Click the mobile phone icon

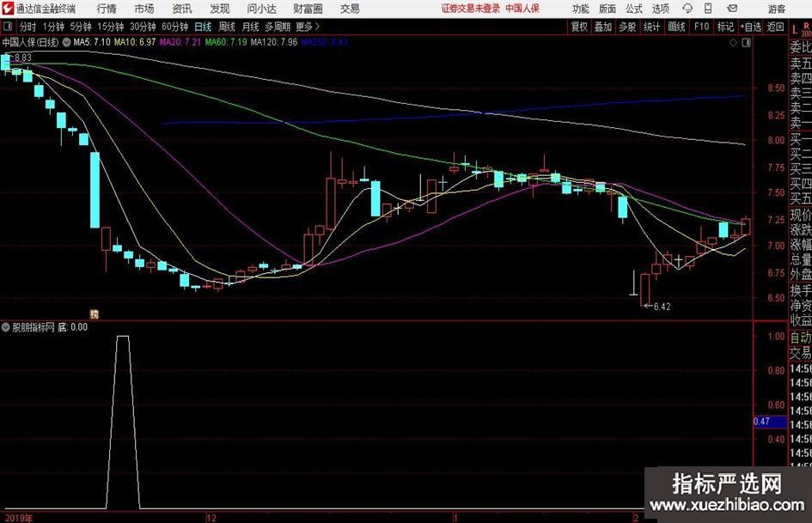[x=708, y=9]
